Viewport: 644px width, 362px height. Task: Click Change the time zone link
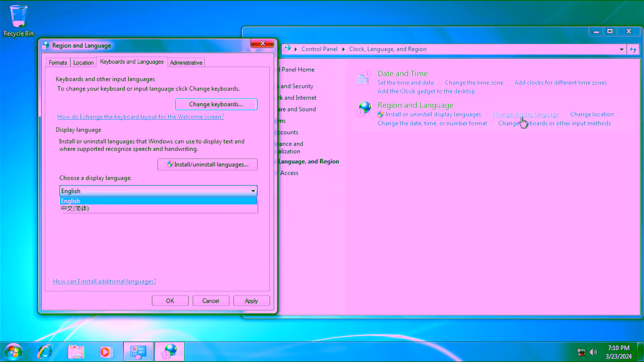(x=474, y=83)
